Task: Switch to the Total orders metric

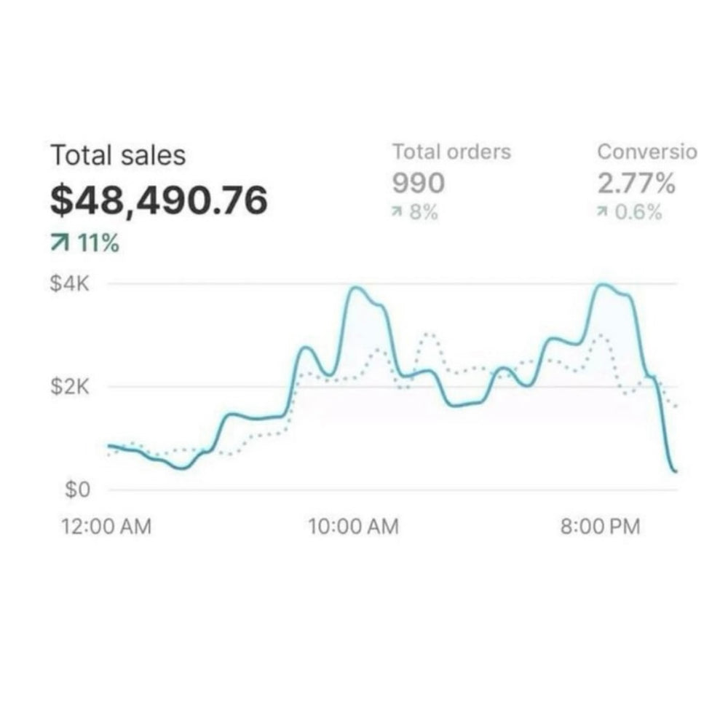Action: click(451, 152)
